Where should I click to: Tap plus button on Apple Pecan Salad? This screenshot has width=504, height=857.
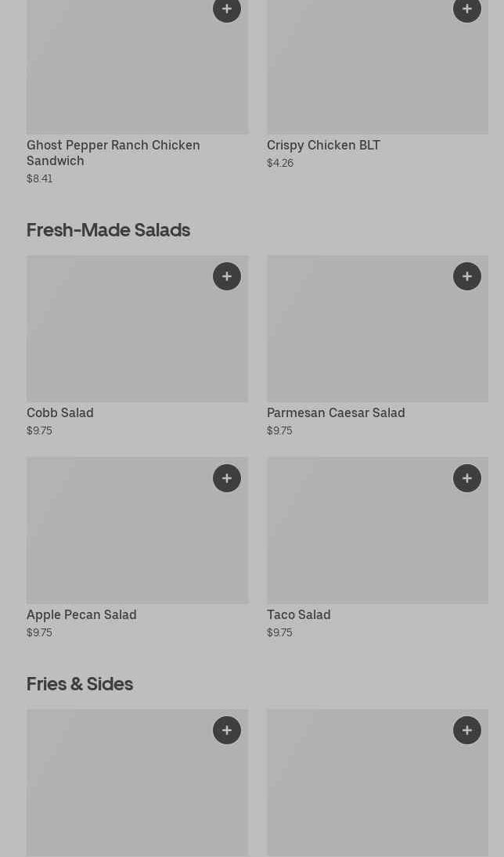tap(226, 478)
